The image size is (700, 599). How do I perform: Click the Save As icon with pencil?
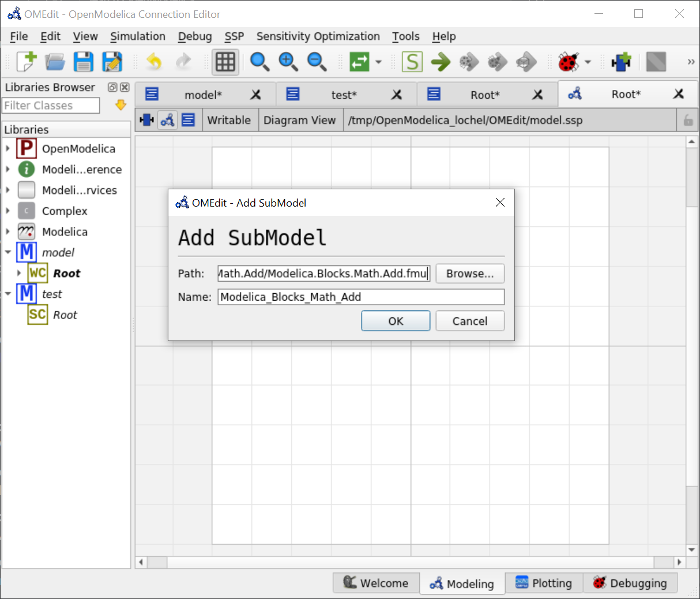pos(112,62)
